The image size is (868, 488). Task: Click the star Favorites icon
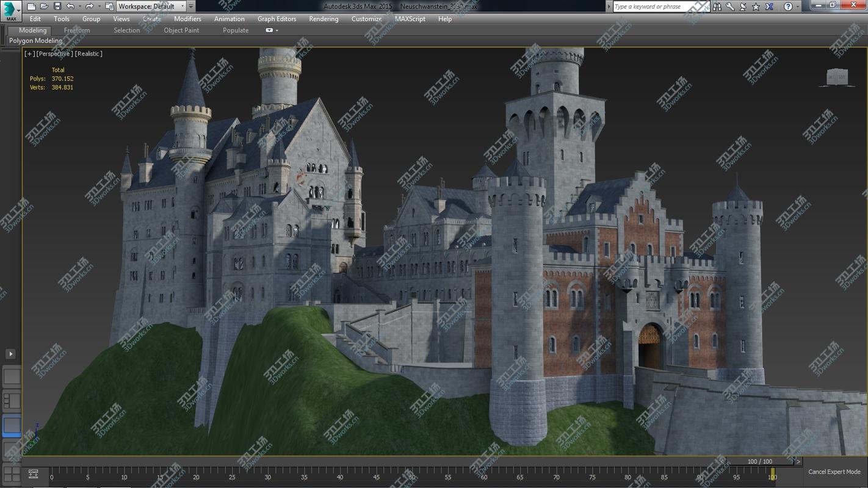(756, 7)
